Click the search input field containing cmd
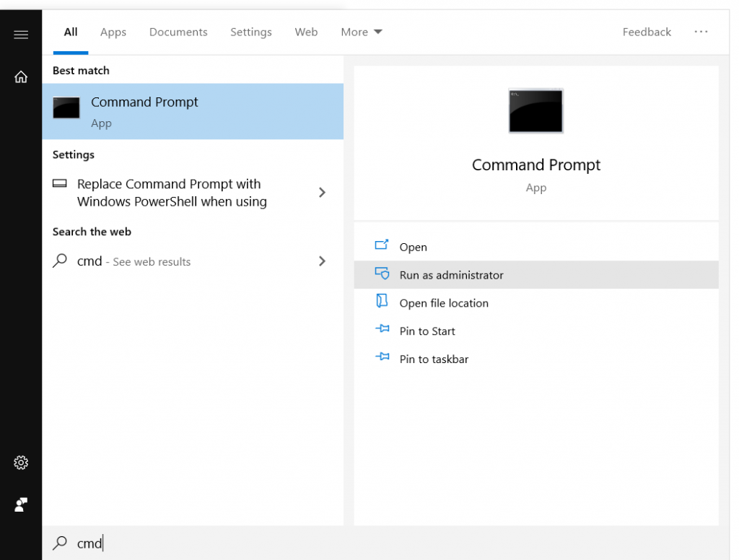 coord(385,543)
